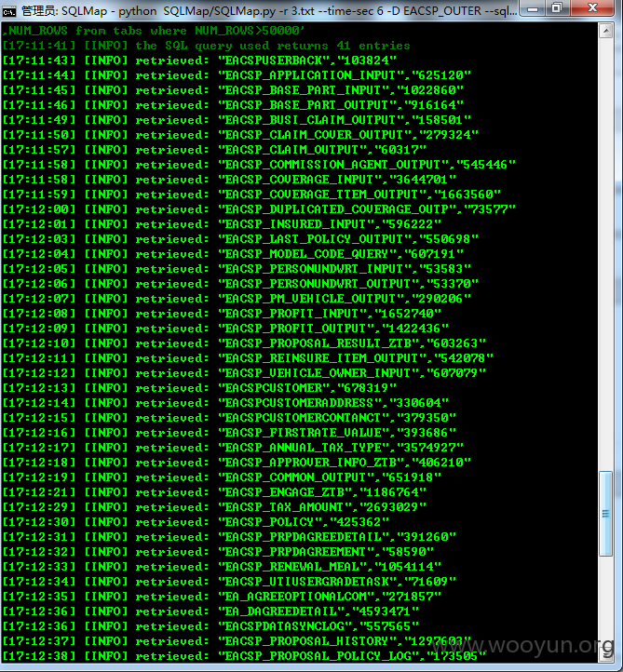Click the EACSPDATASYNCLOG entry

(210, 626)
